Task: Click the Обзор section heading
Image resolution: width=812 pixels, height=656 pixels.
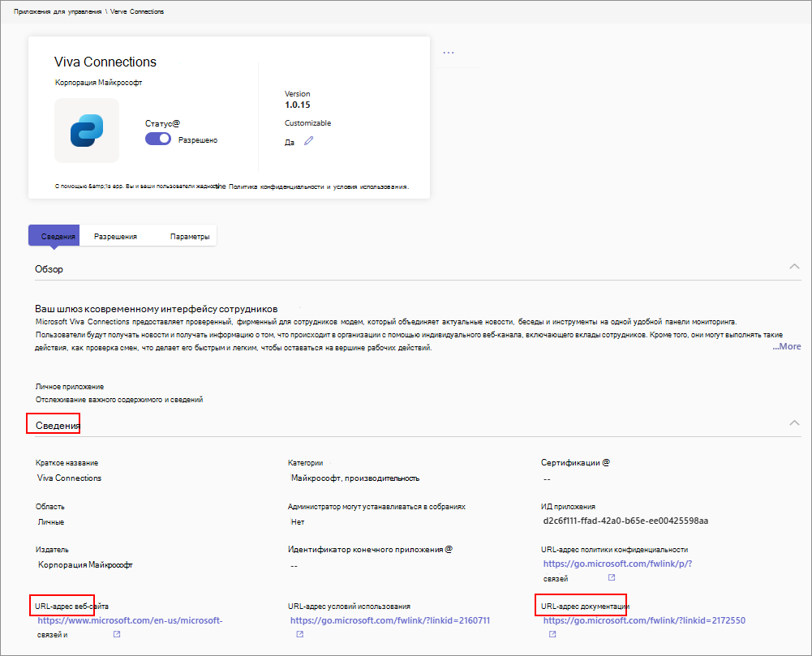Action: coord(49,269)
